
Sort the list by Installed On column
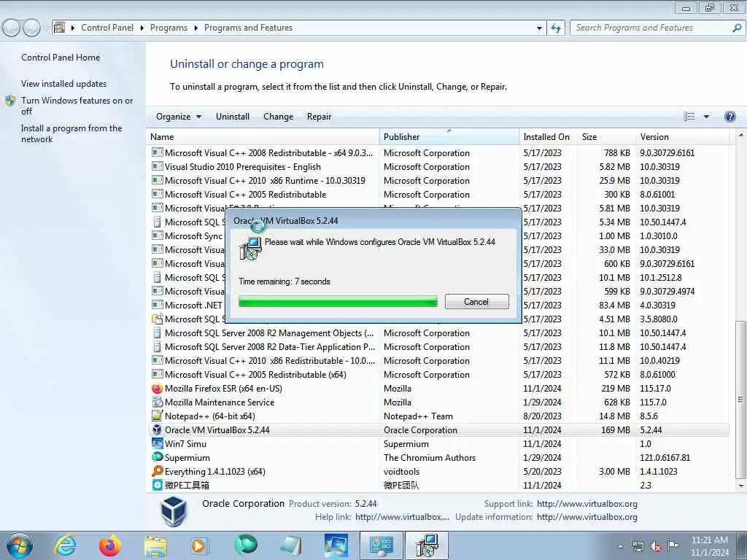(x=548, y=136)
